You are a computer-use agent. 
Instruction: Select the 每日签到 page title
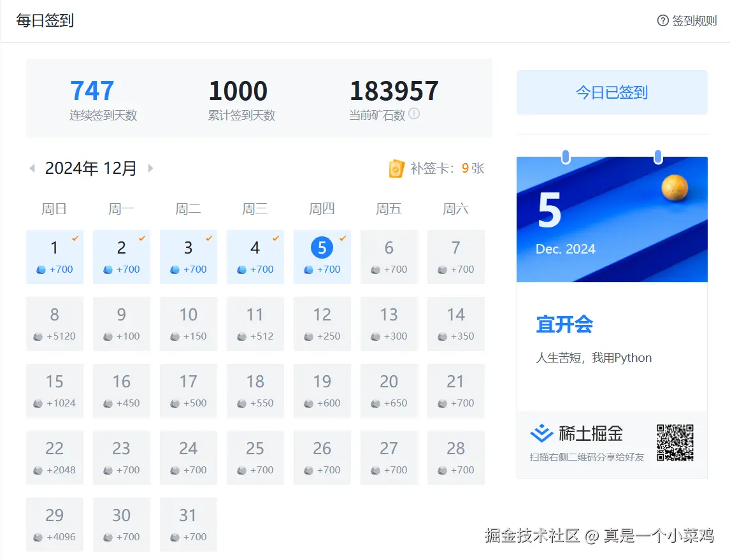45,20
